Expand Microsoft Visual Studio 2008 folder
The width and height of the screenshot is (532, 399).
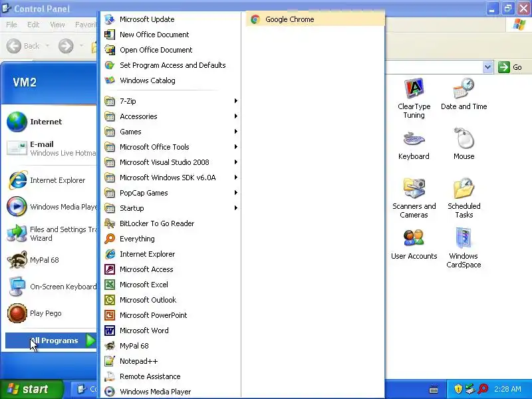coord(171,162)
